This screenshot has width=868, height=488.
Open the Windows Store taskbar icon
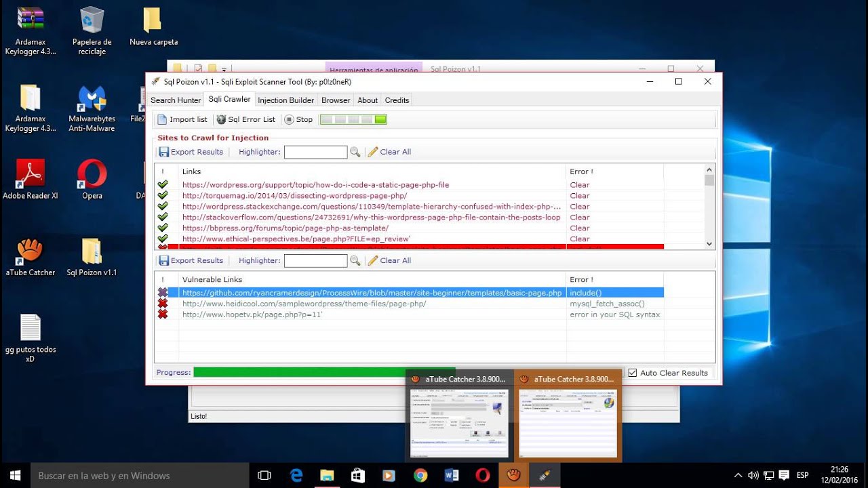click(358, 475)
